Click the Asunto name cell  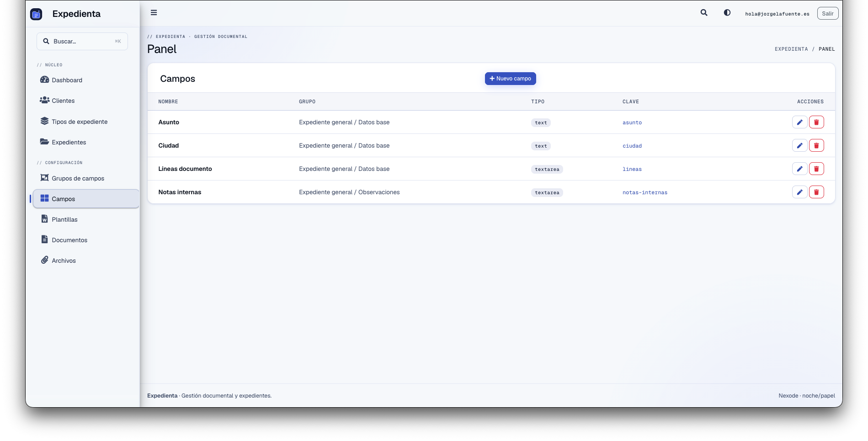coord(169,122)
